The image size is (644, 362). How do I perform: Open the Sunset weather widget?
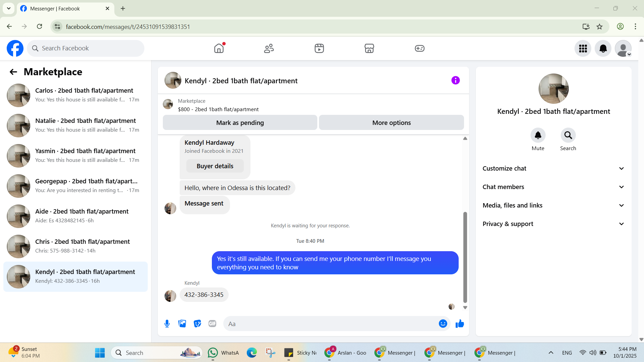pyautogui.click(x=24, y=353)
